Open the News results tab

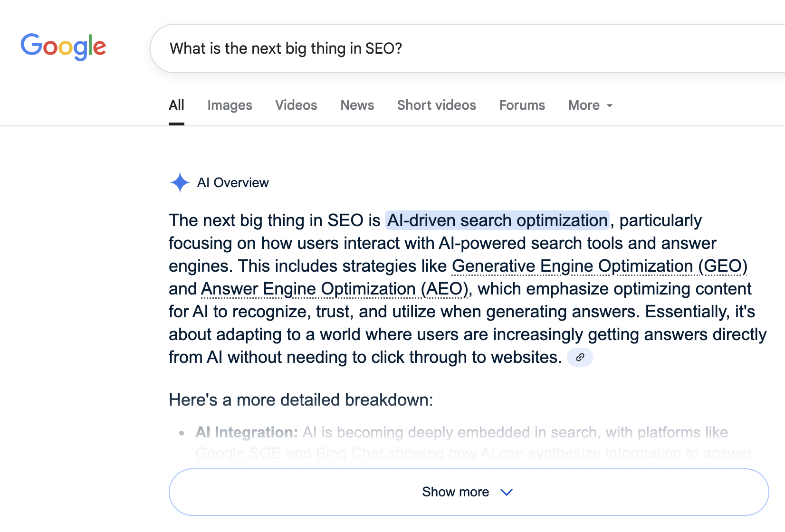pyautogui.click(x=357, y=105)
